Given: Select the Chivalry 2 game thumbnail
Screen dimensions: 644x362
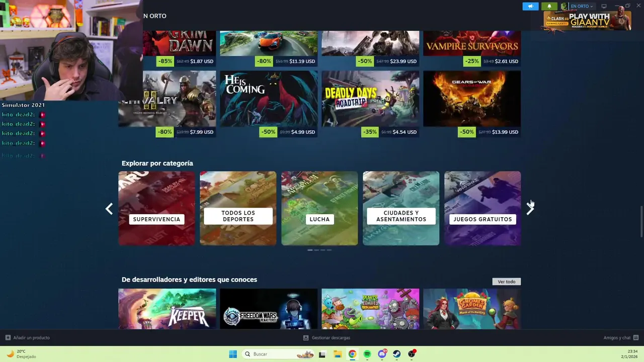Looking at the screenshot, I should [x=167, y=99].
